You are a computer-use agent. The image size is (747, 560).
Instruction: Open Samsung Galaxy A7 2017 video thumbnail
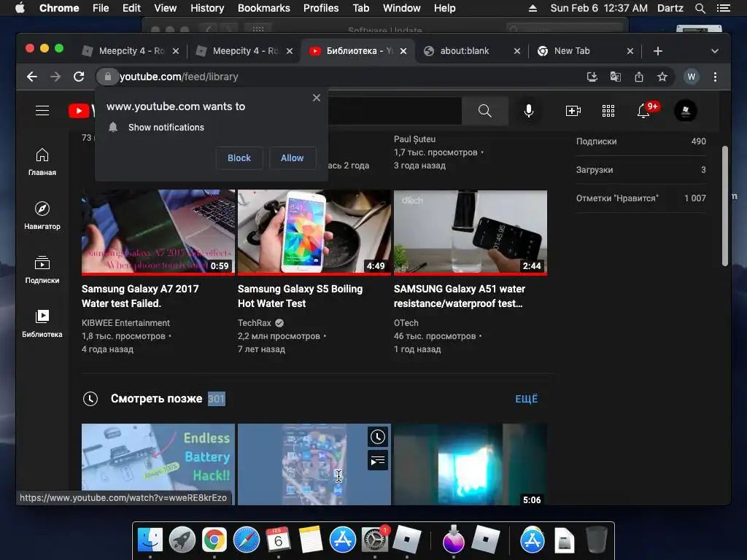[x=158, y=233]
